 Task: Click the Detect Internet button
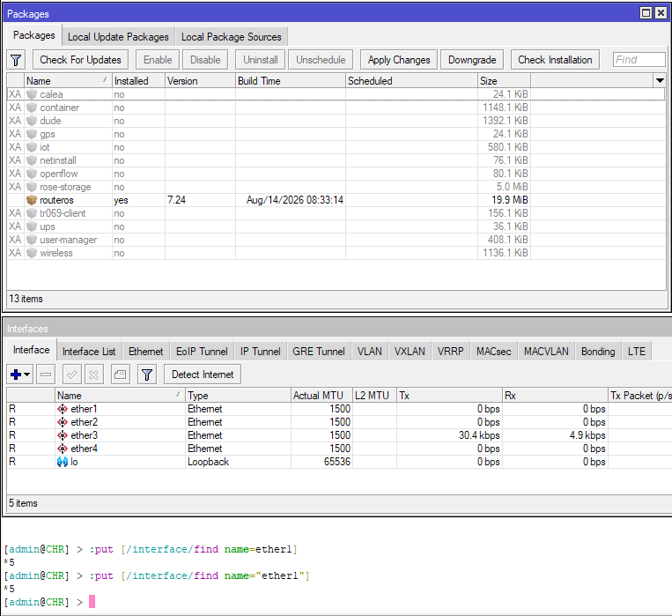203,375
